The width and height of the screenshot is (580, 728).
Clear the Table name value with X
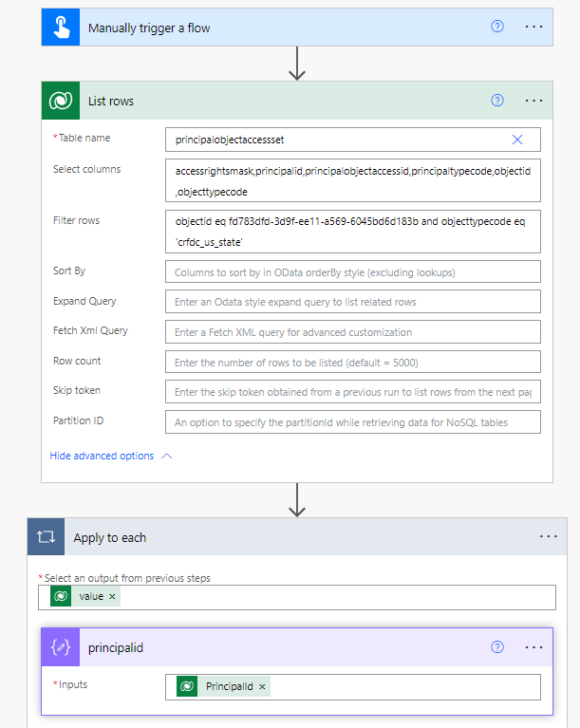pos(517,140)
